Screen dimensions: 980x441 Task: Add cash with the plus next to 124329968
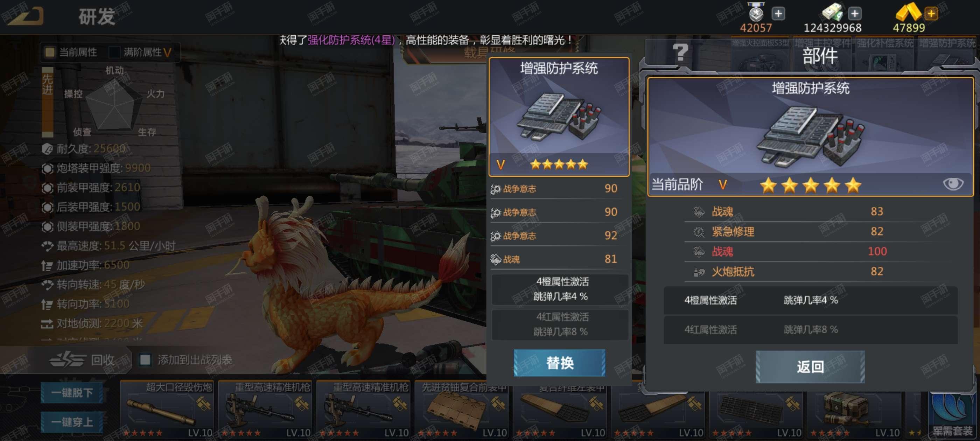point(854,14)
